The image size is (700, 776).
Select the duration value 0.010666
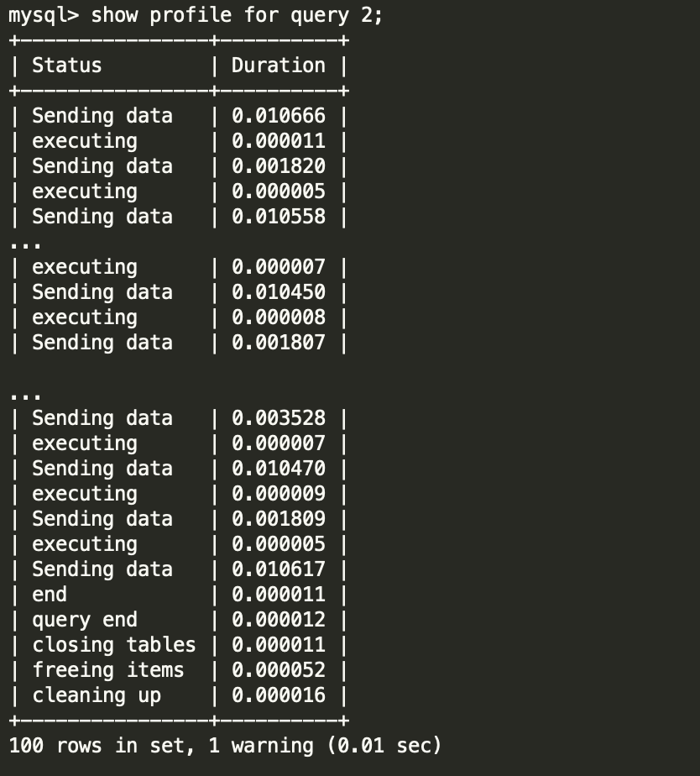(x=278, y=116)
